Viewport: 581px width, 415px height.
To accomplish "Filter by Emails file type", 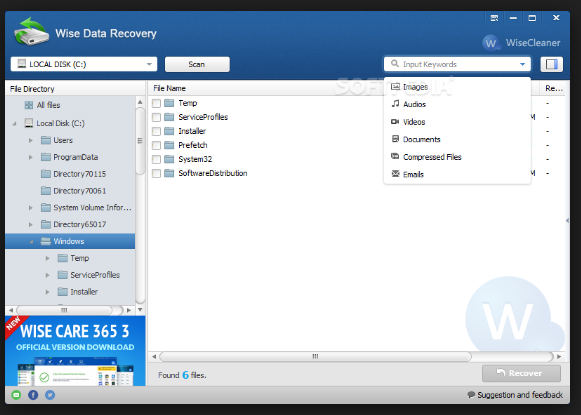I will click(x=457, y=175).
